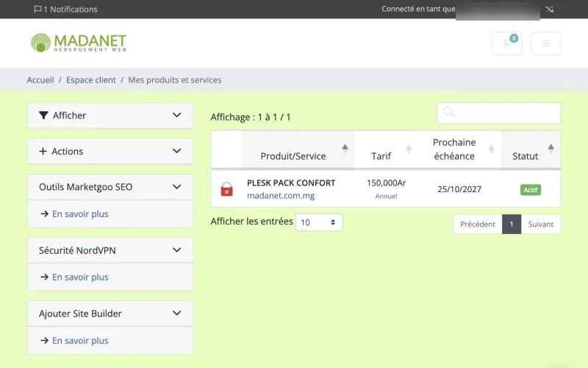The width and height of the screenshot is (588, 368).
Task: Click the arrow icon under Ajouter Site Builder
Action: pyautogui.click(x=45, y=340)
